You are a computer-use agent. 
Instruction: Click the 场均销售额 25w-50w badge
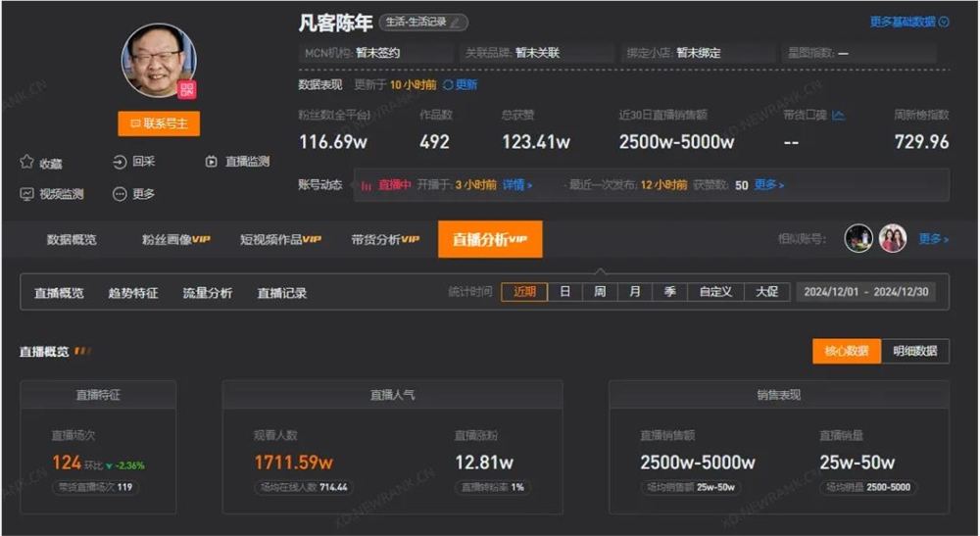coord(691,487)
